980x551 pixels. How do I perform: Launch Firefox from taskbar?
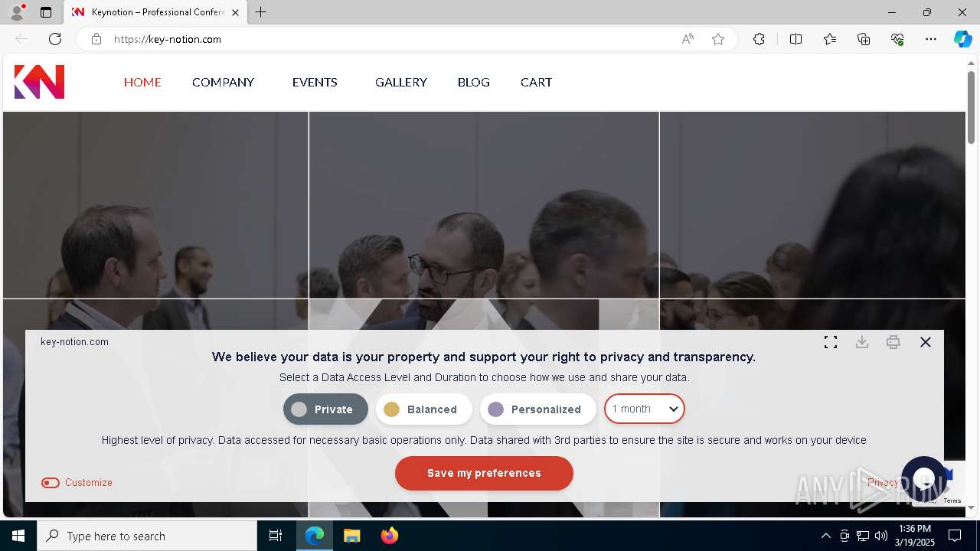tap(389, 536)
